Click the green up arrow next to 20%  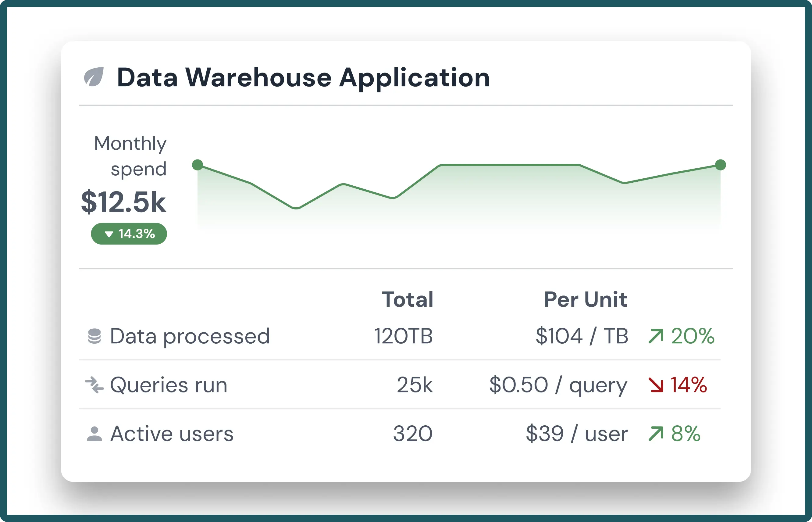[656, 336]
